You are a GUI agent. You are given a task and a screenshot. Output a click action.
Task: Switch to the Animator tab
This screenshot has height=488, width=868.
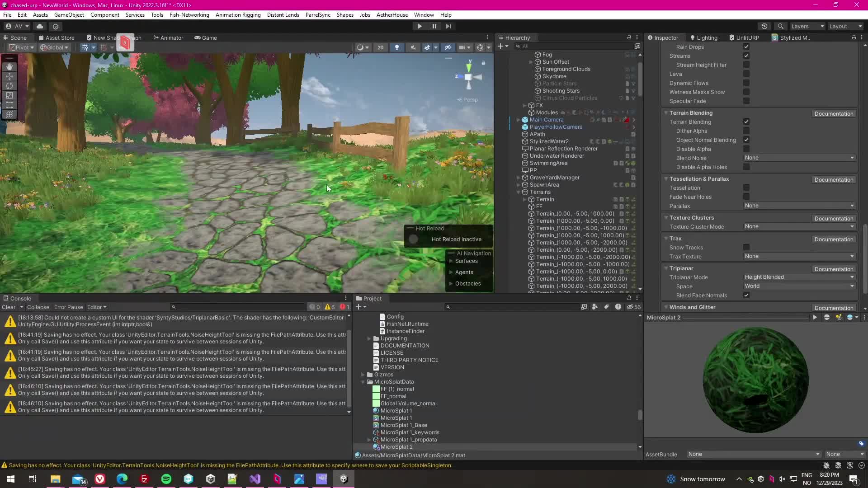(168, 38)
